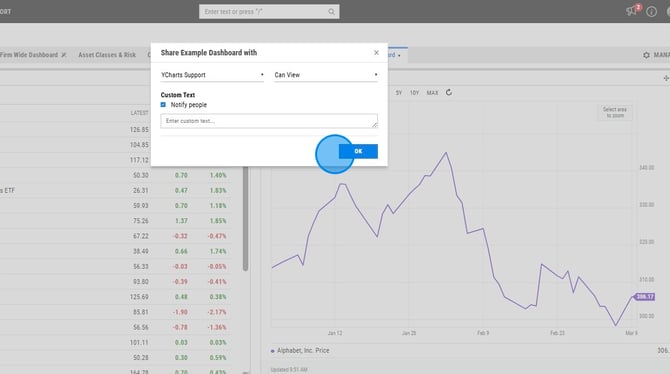Image resolution: width=670 pixels, height=374 pixels.
Task: Click the search magnifier icon
Action: click(331, 12)
